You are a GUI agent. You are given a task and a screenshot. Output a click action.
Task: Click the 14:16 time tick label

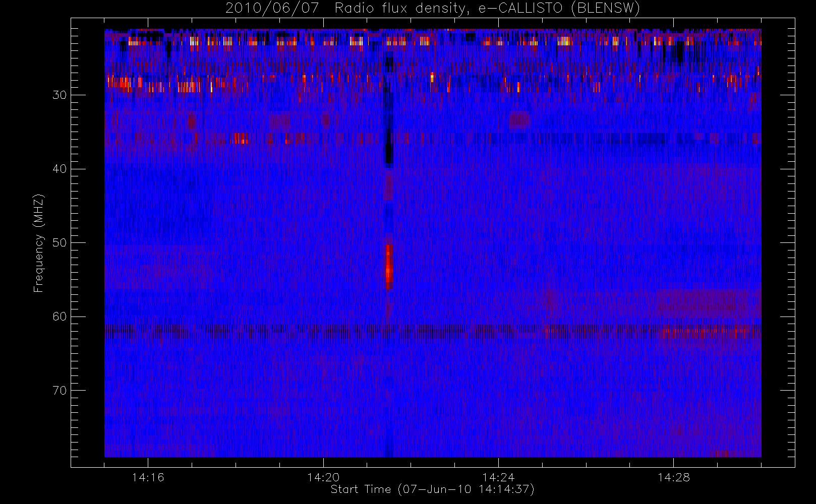[x=148, y=477]
